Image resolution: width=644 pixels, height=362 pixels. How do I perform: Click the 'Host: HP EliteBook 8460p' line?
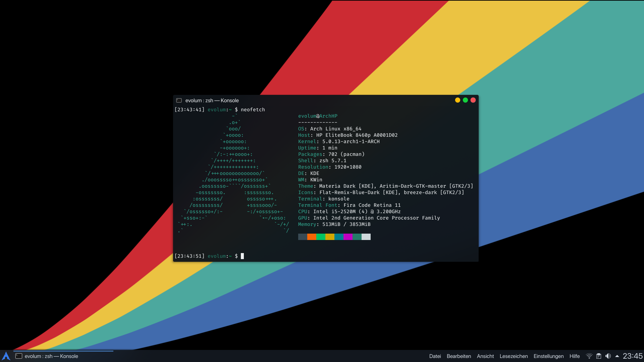[348, 135]
